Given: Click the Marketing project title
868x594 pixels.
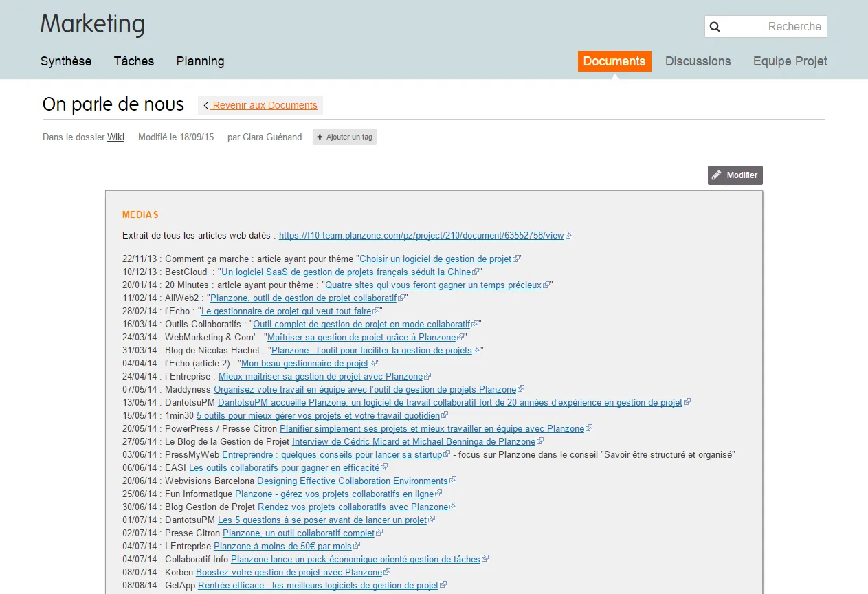Looking at the screenshot, I should 93,25.
